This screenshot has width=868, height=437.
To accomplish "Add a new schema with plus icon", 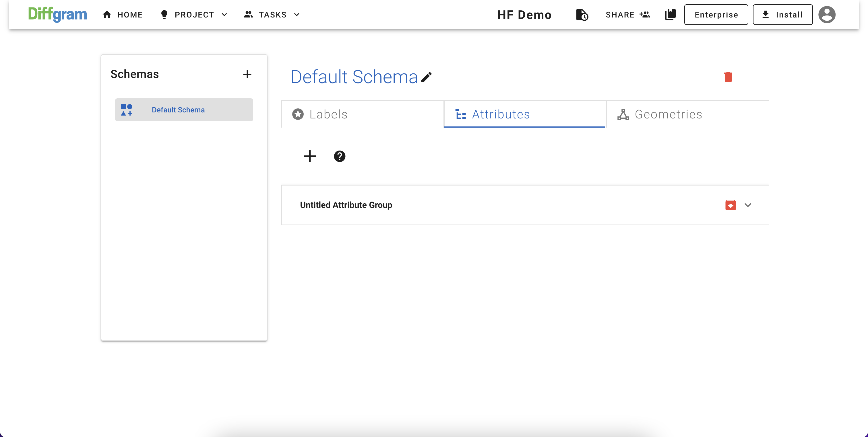I will (x=247, y=74).
